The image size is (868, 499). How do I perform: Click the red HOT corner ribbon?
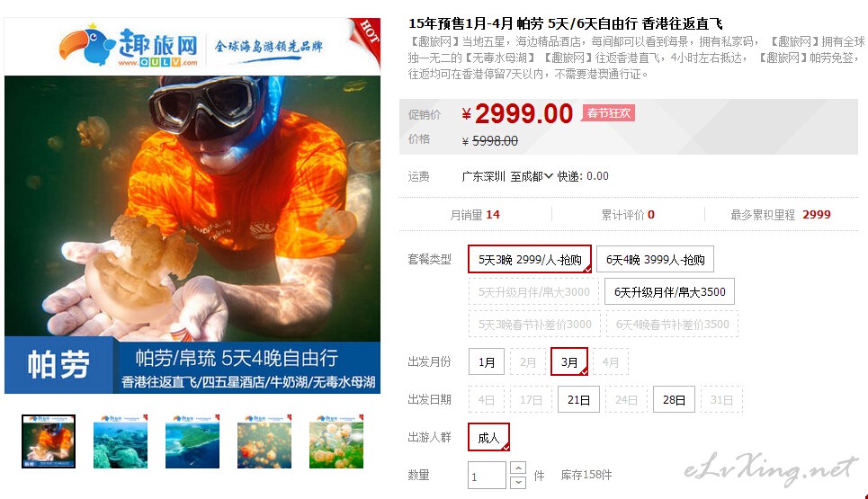click(x=365, y=39)
